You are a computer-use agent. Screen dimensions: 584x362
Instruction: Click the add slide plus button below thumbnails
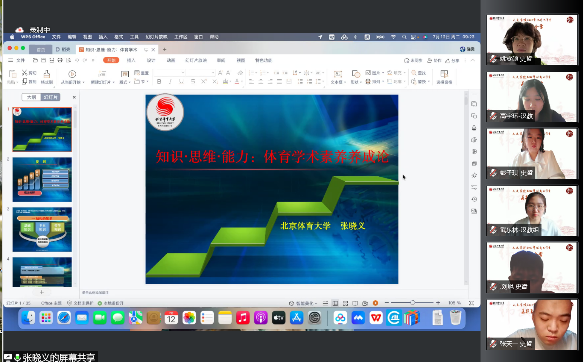point(42,292)
